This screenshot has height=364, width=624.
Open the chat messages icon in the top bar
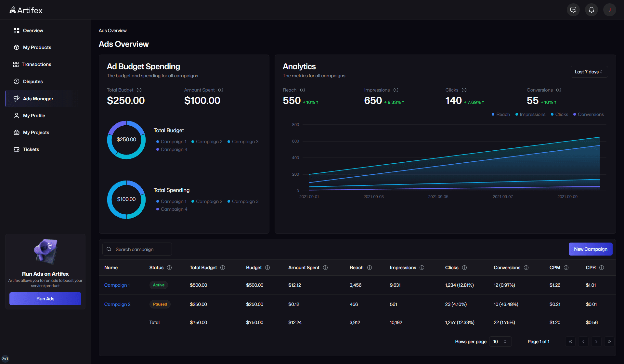pos(573,10)
